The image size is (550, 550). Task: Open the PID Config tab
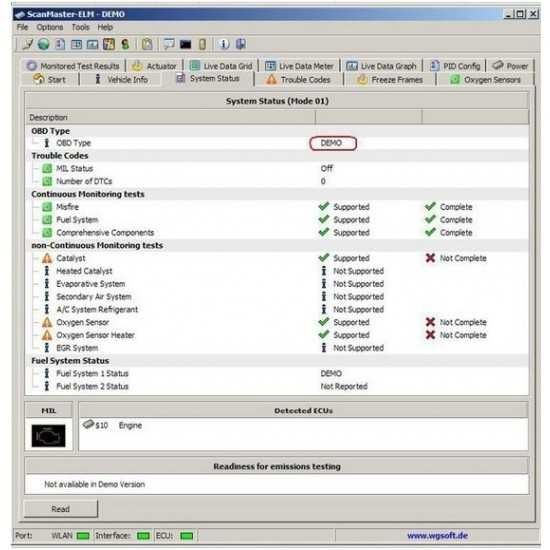pyautogui.click(x=455, y=66)
